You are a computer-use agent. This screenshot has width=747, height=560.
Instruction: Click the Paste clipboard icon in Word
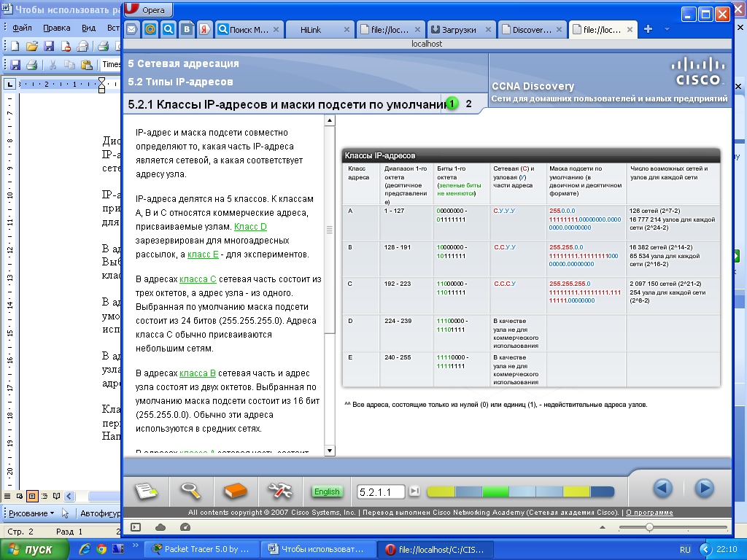tap(86, 64)
